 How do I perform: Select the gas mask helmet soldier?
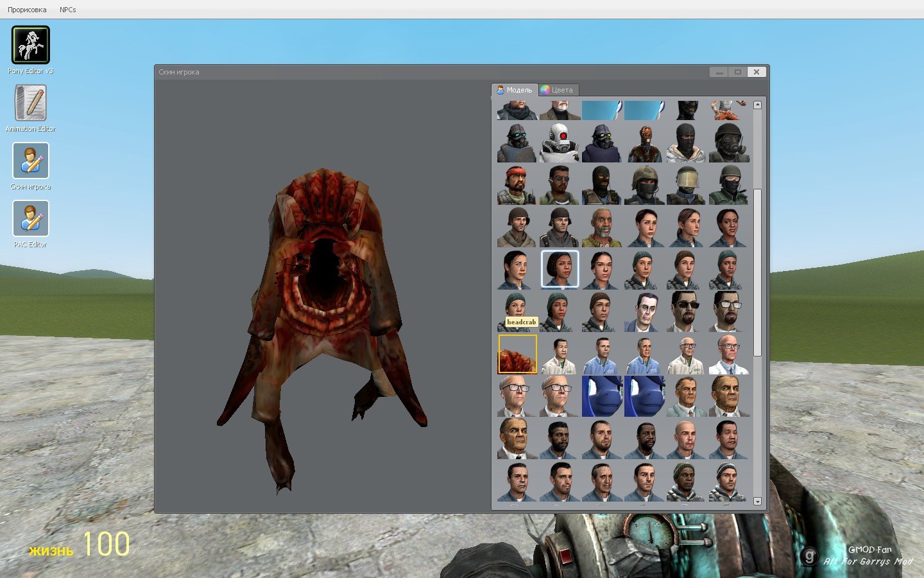click(x=729, y=143)
